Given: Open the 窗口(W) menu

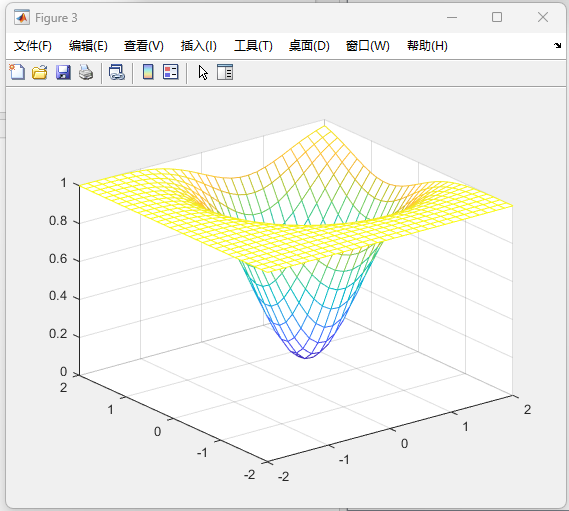Looking at the screenshot, I should point(368,46).
